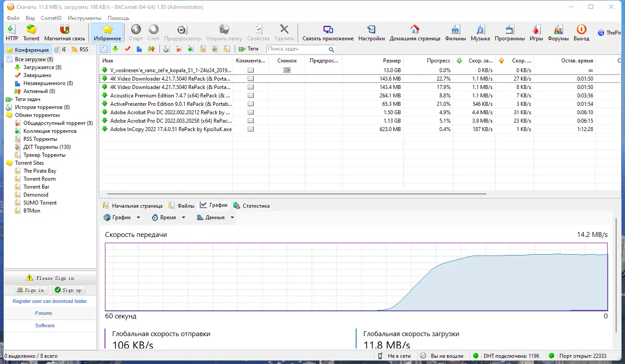Click the magnifier search icon
This screenshot has width=625, height=364.
tap(331, 50)
